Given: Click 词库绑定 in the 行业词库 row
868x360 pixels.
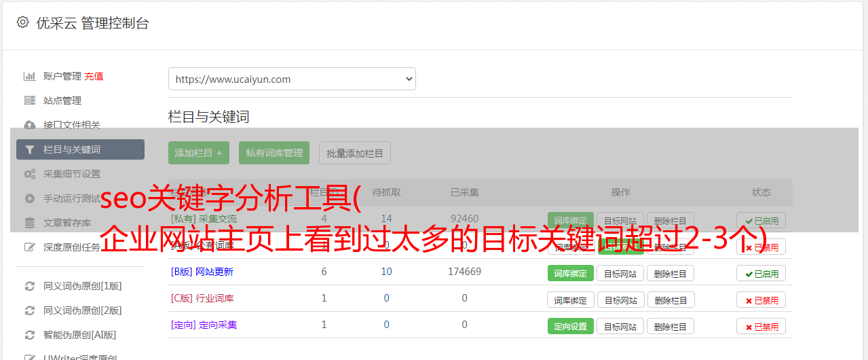Looking at the screenshot, I should click(x=571, y=300).
